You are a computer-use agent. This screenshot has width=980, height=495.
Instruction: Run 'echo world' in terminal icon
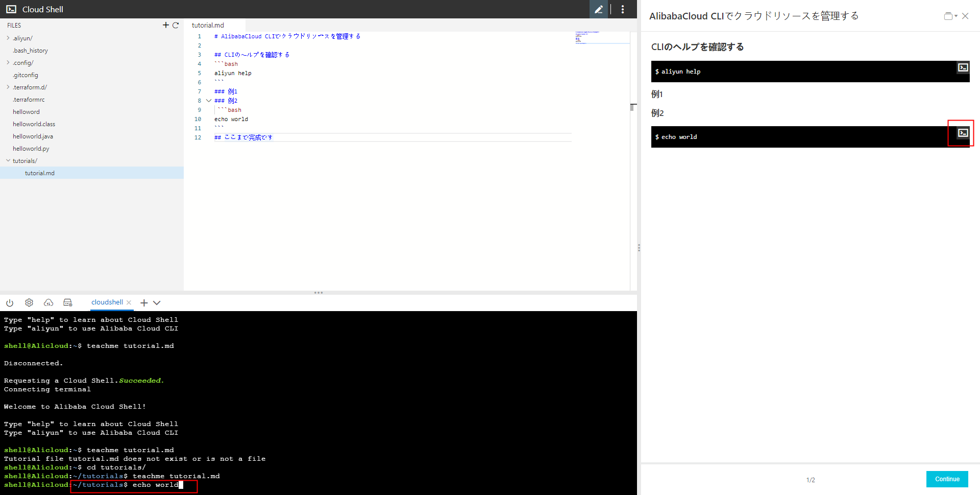pyautogui.click(x=963, y=133)
